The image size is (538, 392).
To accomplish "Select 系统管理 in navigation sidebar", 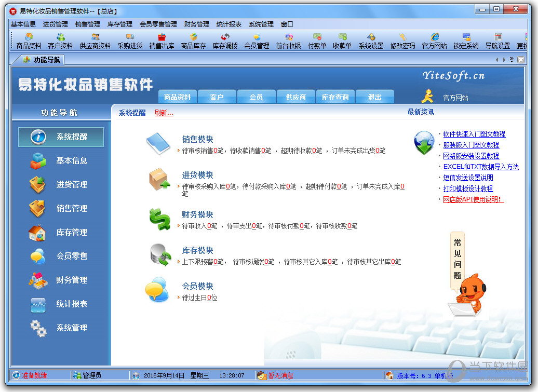I will coord(61,328).
